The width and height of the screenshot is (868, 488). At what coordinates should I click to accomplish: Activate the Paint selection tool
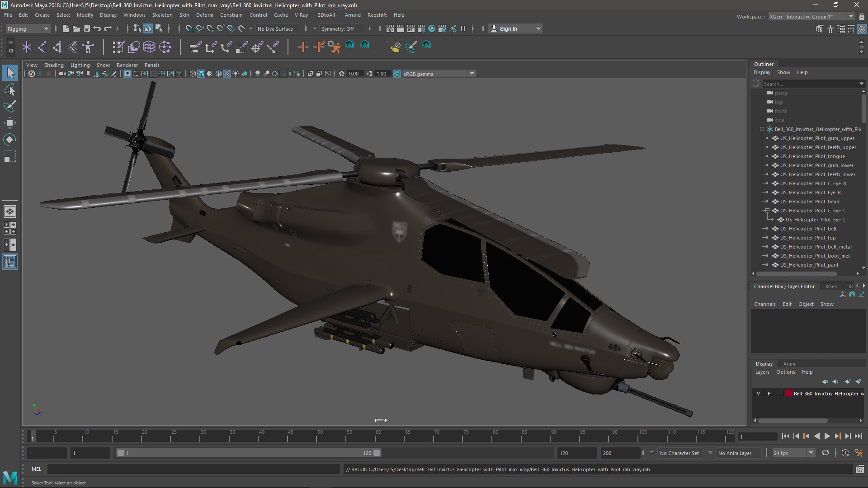click(10, 107)
